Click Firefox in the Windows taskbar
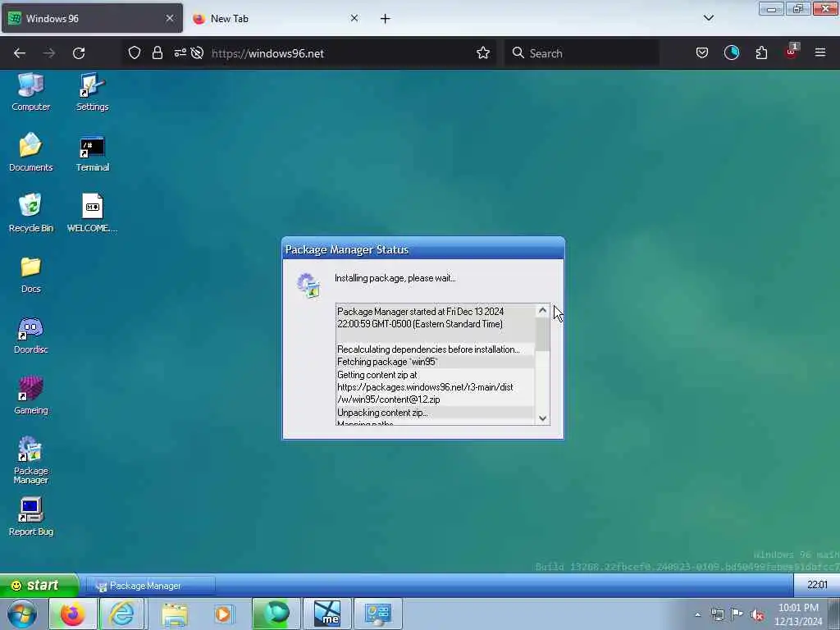The image size is (840, 630). (x=73, y=614)
